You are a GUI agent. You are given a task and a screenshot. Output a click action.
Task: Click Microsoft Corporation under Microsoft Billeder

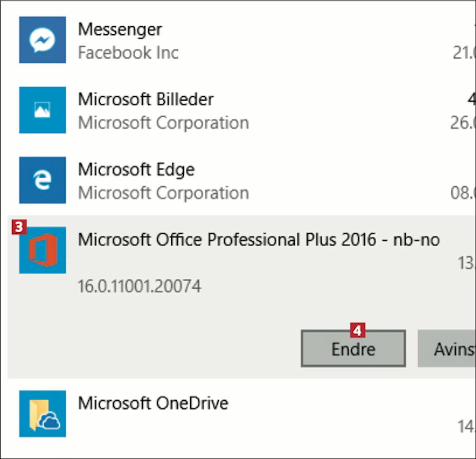[163, 123]
